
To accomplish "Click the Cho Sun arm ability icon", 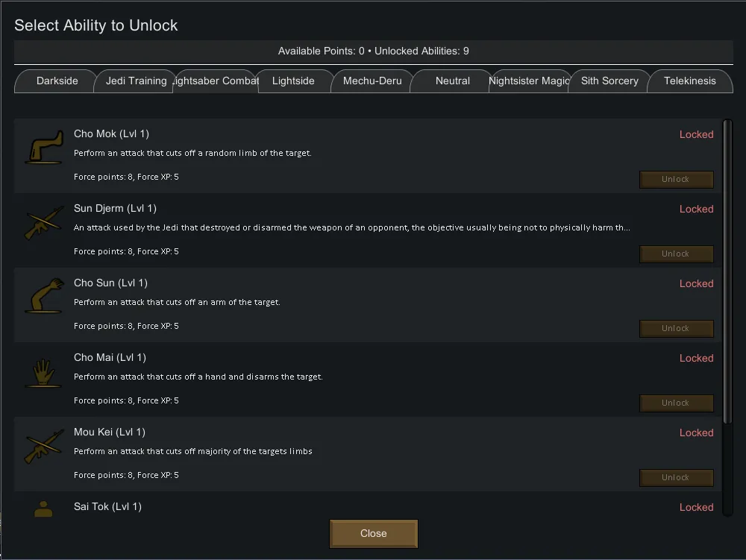I will (43, 296).
